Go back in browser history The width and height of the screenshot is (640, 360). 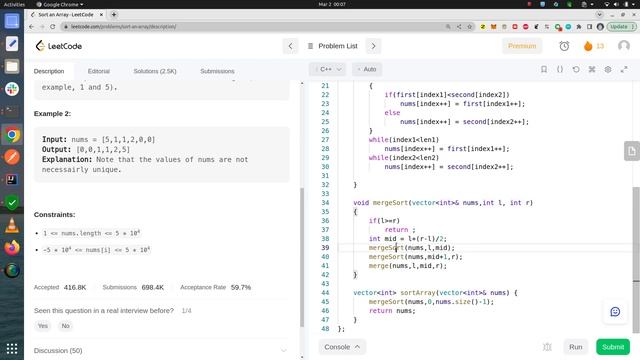[31, 27]
